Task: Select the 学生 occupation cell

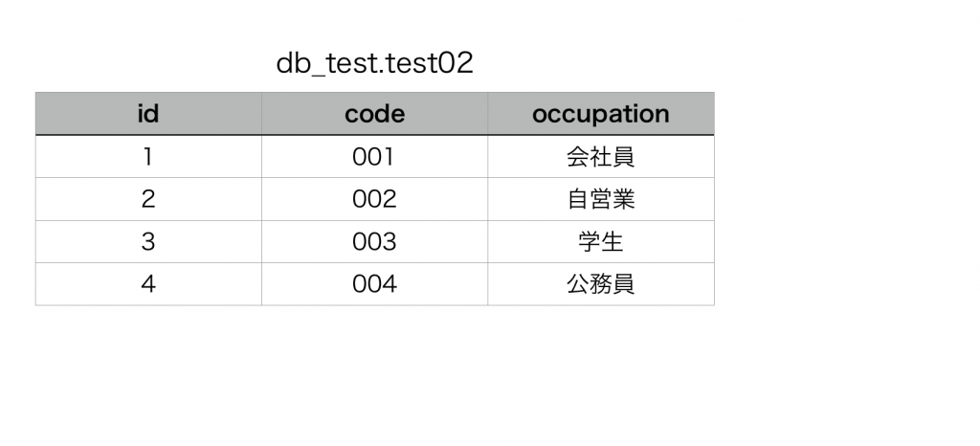Action: (600, 241)
